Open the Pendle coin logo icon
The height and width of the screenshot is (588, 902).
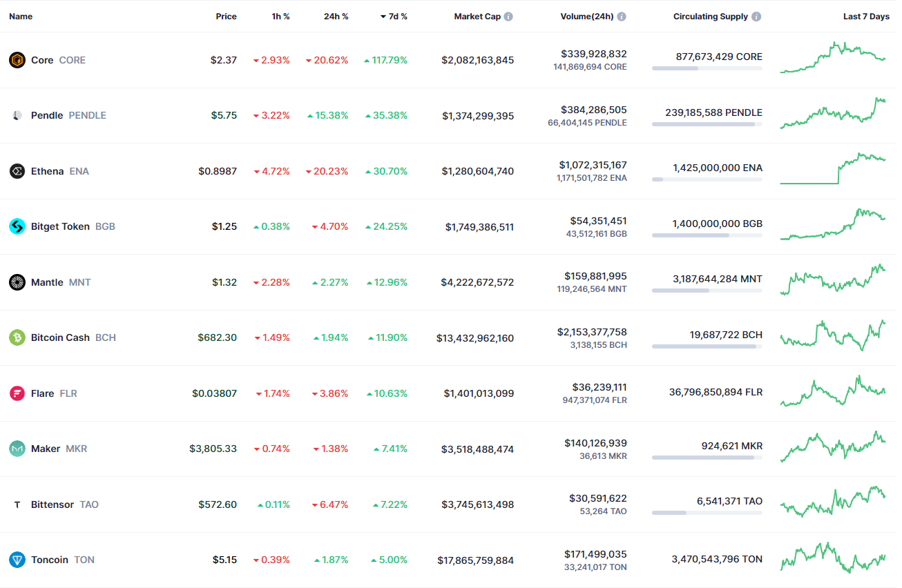click(x=17, y=115)
